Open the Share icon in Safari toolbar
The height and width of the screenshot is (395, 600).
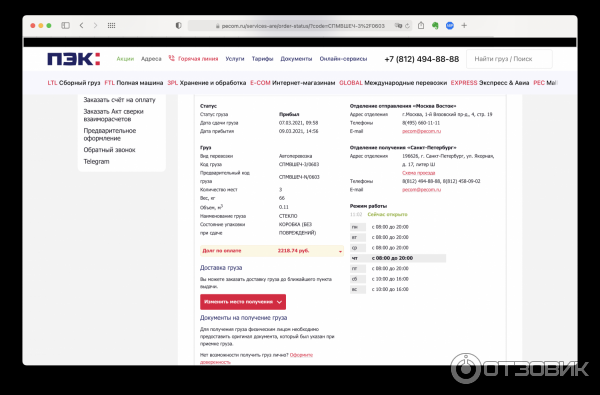421,25
